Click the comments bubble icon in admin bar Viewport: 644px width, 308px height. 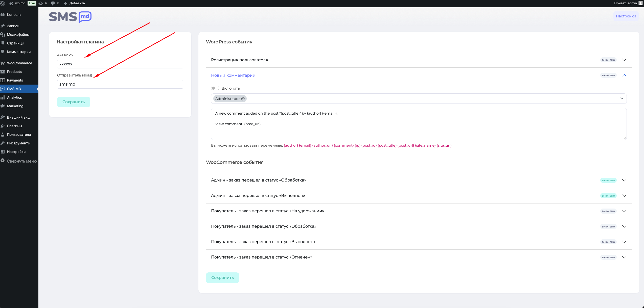coord(53,3)
